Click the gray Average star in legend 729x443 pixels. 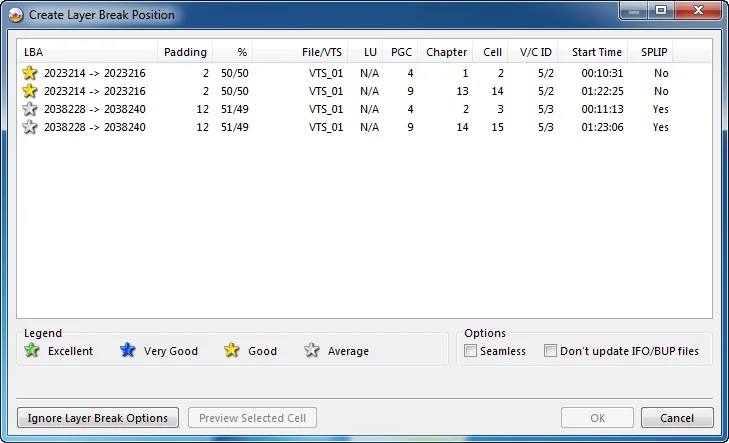pos(311,350)
